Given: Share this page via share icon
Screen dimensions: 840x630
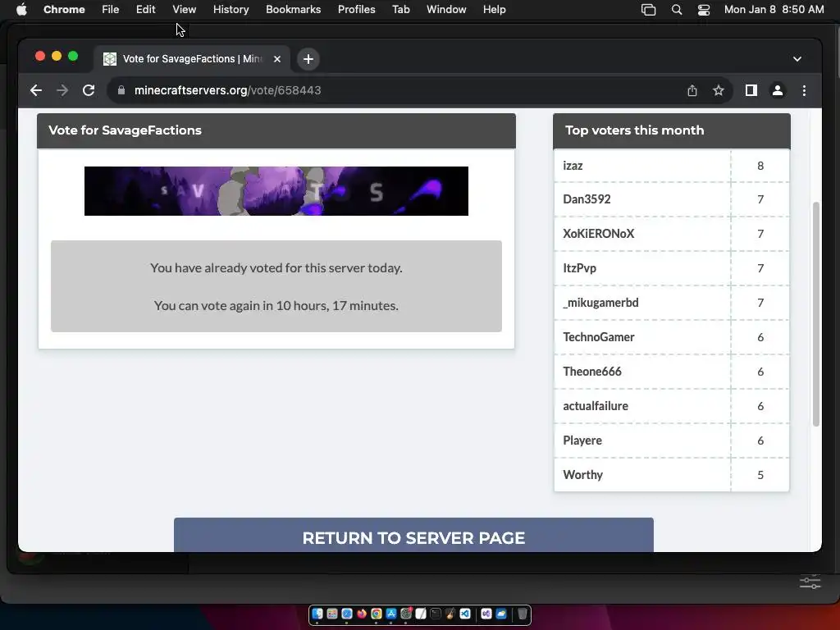Looking at the screenshot, I should pyautogui.click(x=692, y=90).
